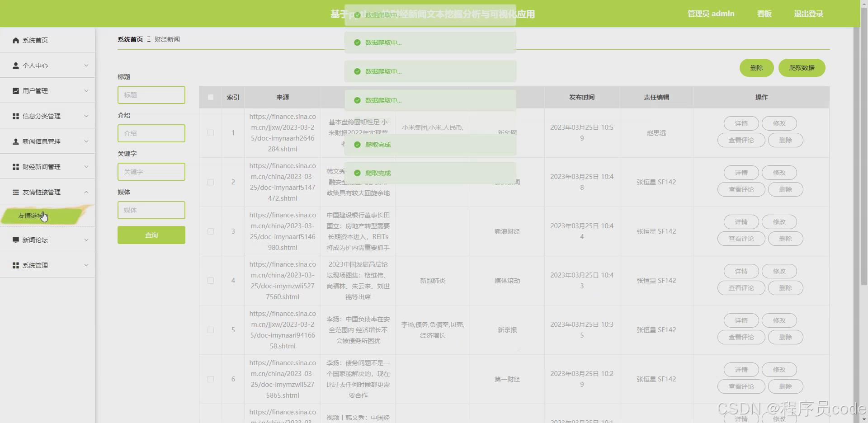Screen dimensions: 868x423
Task: Click media cell 新浪财经 in row 3
Action: pos(507,231)
